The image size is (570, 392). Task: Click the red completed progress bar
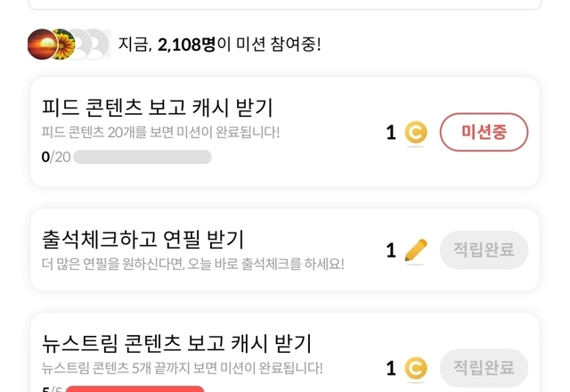pos(135,388)
